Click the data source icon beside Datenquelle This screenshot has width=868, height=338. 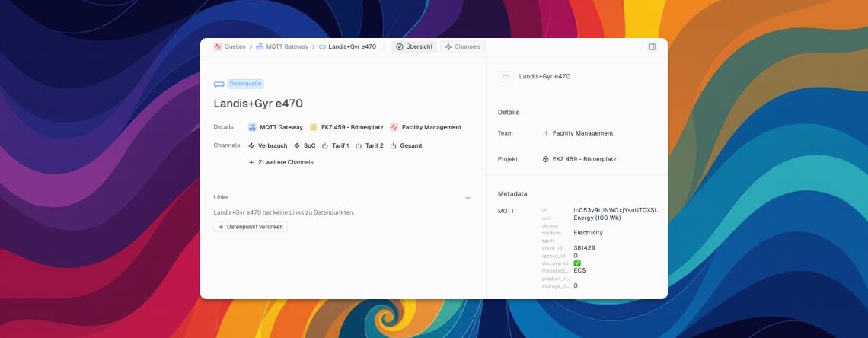(x=219, y=84)
